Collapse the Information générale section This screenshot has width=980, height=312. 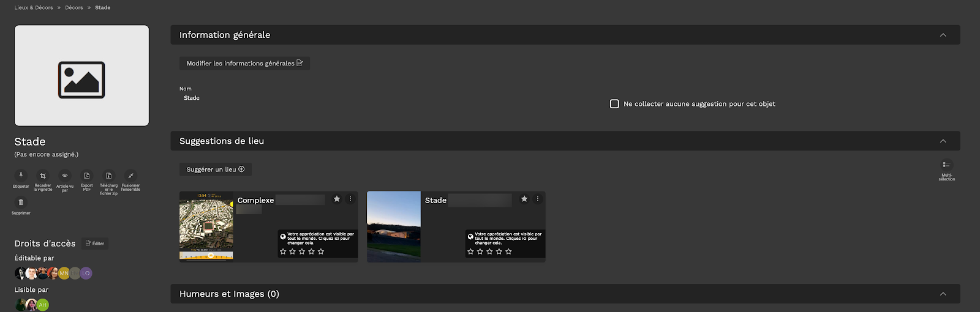943,35
